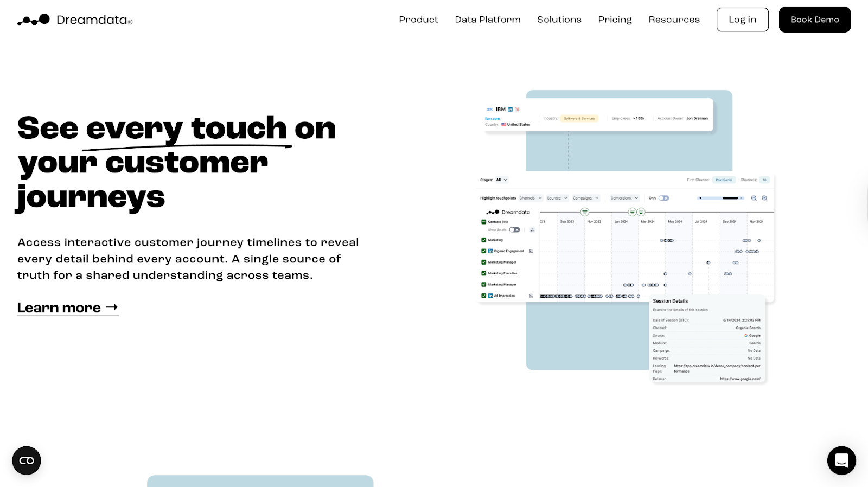This screenshot has height=487, width=868.
Task: Open the Data Platform menu
Action: (488, 20)
